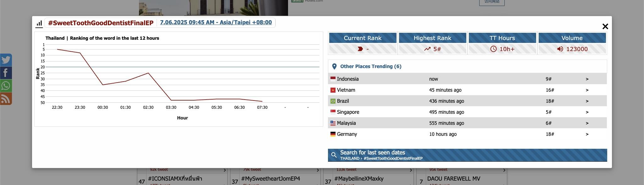The width and height of the screenshot is (644, 185).
Task: Open Search for last seen dates
Action: [467, 155]
